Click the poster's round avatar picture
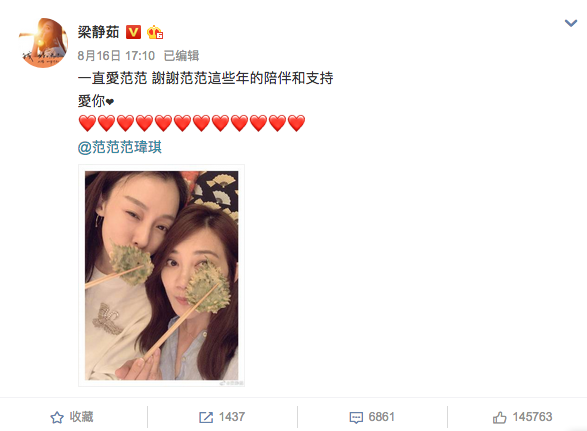The image size is (587, 431). click(43, 43)
